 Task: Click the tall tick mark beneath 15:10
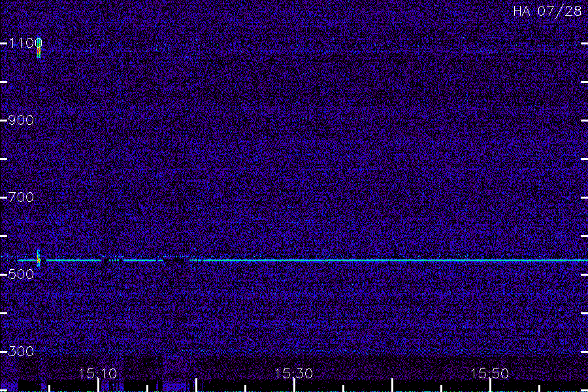pyautogui.click(x=98, y=385)
